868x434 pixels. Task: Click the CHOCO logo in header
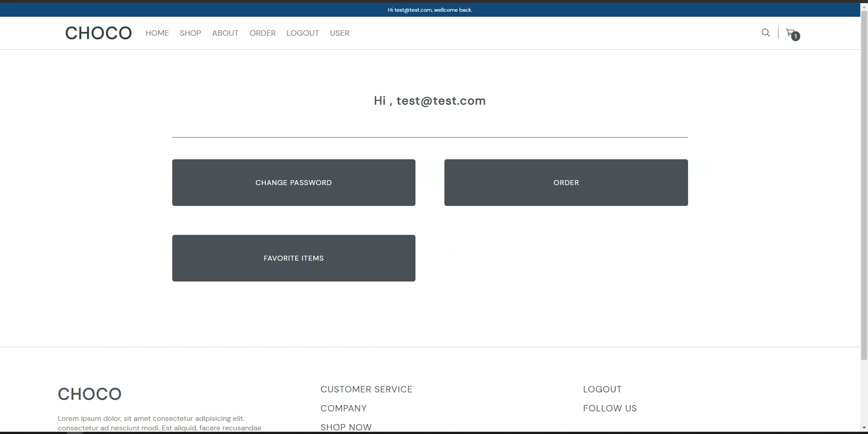(x=99, y=33)
